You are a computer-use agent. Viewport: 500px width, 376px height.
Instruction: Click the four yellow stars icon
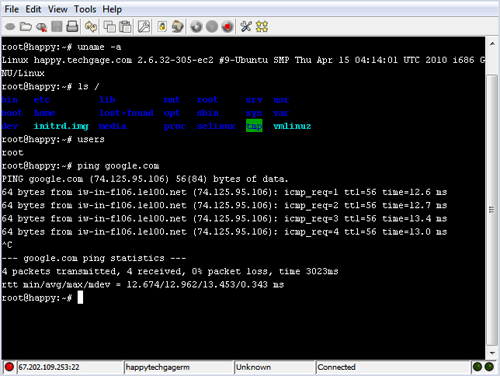pyautogui.click(x=262, y=26)
